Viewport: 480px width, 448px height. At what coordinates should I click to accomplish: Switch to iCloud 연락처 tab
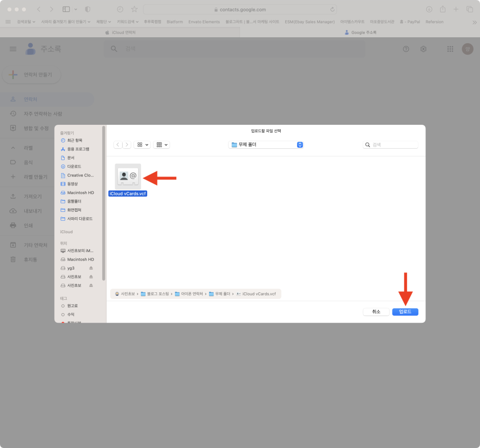pyautogui.click(x=120, y=32)
